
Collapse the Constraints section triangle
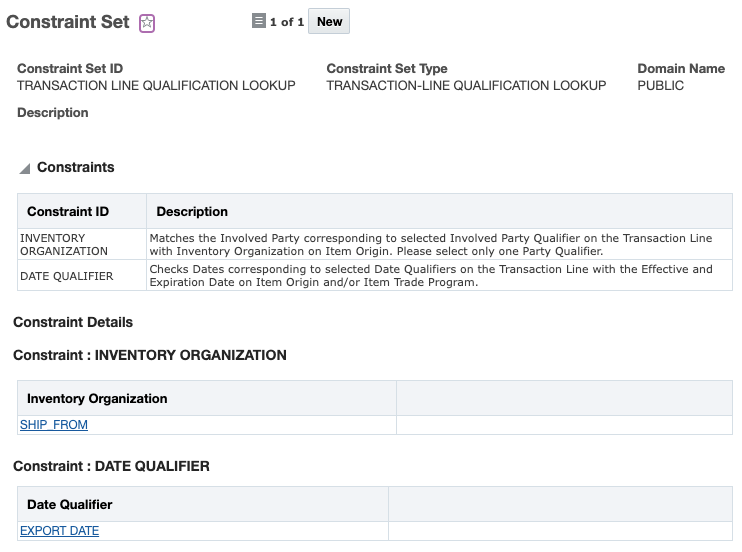coord(24,169)
